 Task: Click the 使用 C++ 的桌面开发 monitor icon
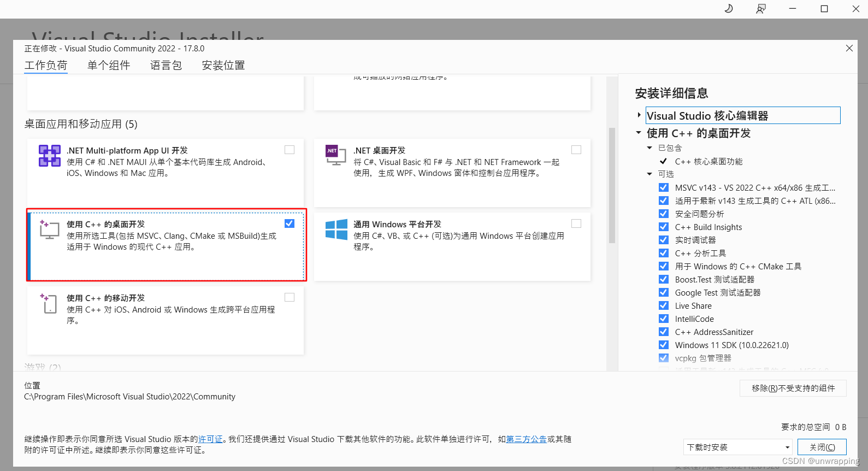pyautogui.click(x=49, y=229)
